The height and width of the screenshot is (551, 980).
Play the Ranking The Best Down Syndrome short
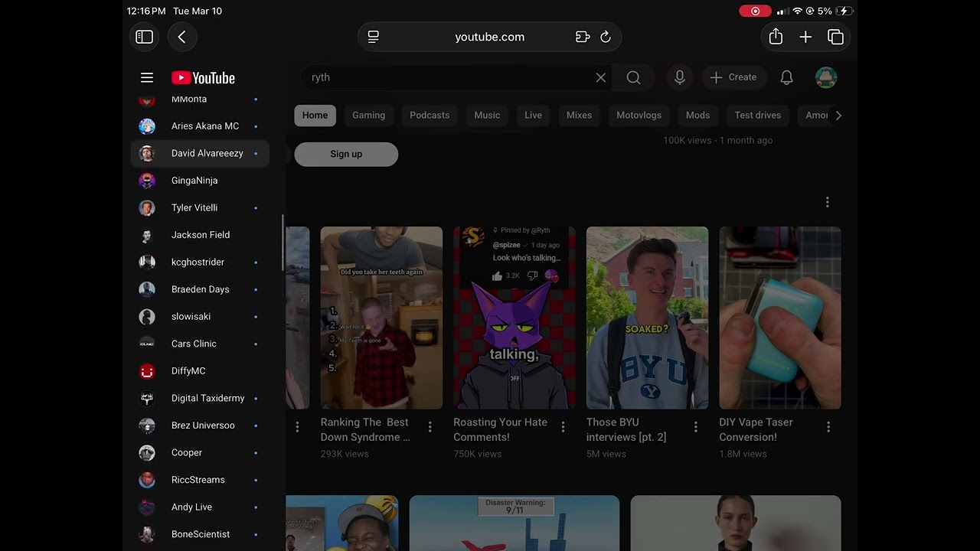pos(381,318)
